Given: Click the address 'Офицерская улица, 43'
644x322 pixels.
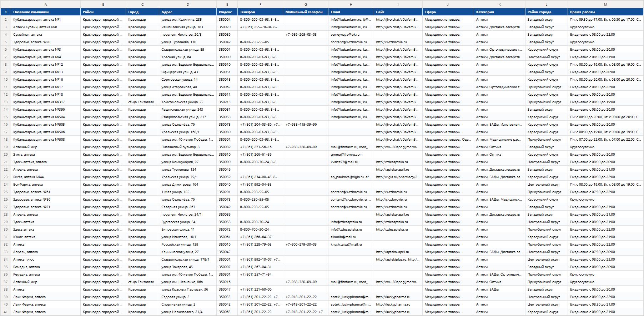Looking at the screenshot, I should (188, 72).
